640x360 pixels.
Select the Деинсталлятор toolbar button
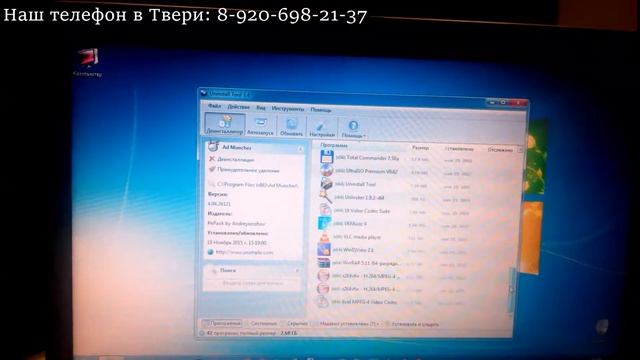pyautogui.click(x=224, y=124)
